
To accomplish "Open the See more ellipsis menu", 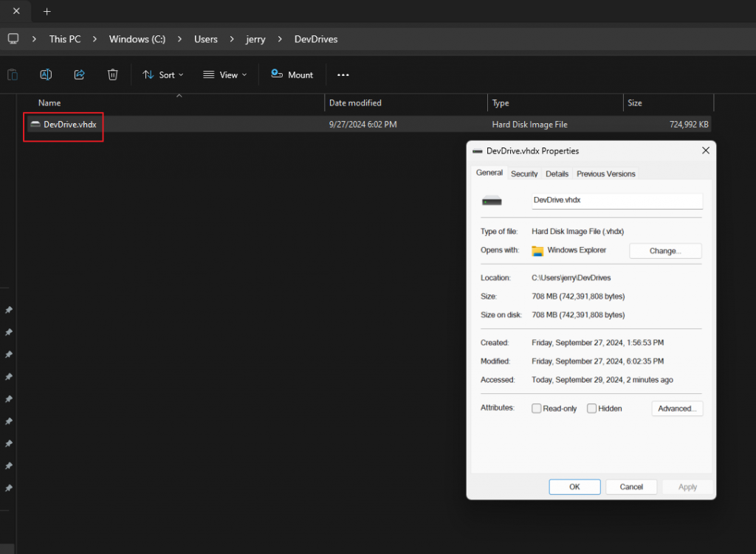I will [343, 75].
